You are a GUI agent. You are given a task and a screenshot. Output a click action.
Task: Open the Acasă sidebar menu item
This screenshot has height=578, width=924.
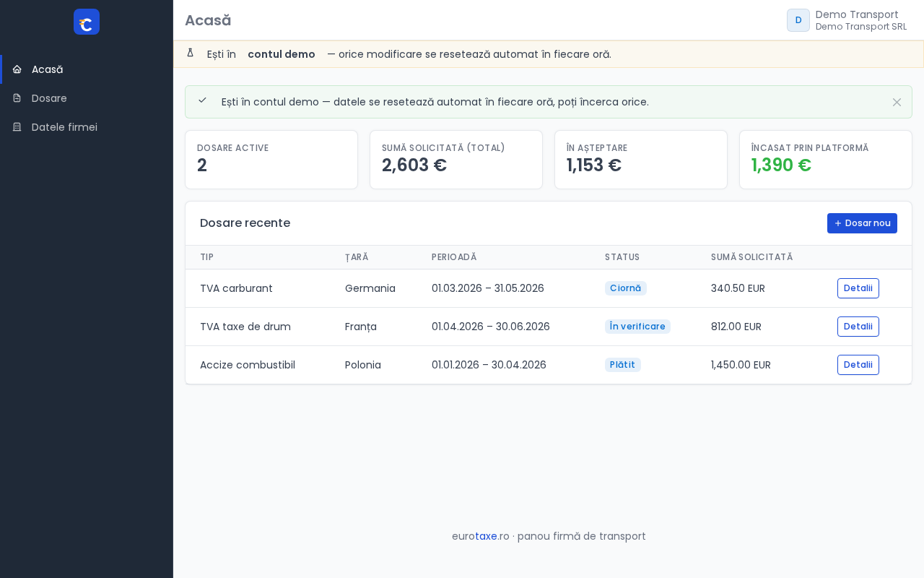(87, 69)
